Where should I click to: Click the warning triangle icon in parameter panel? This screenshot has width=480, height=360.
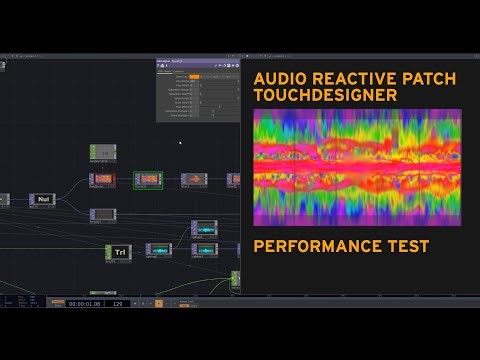162,65
